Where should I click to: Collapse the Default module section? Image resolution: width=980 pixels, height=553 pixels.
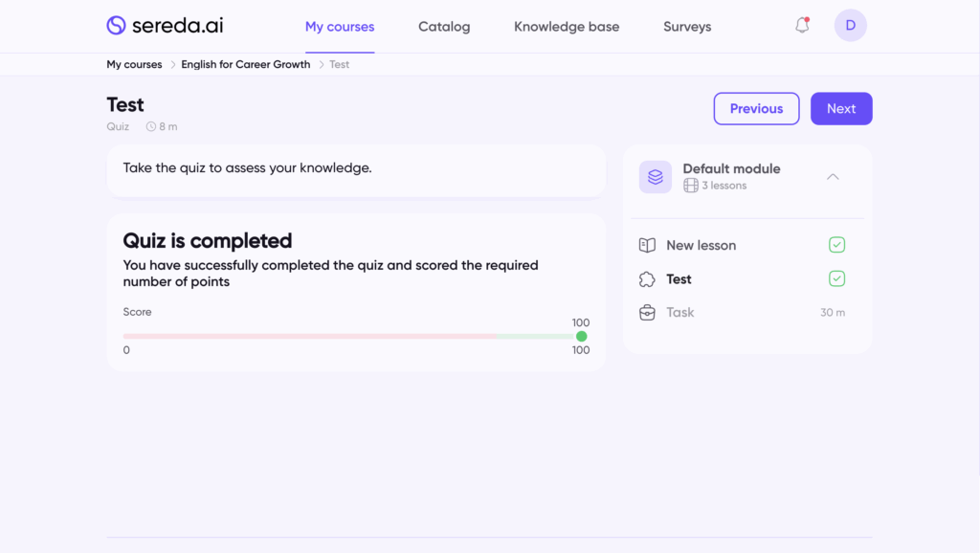click(x=833, y=177)
